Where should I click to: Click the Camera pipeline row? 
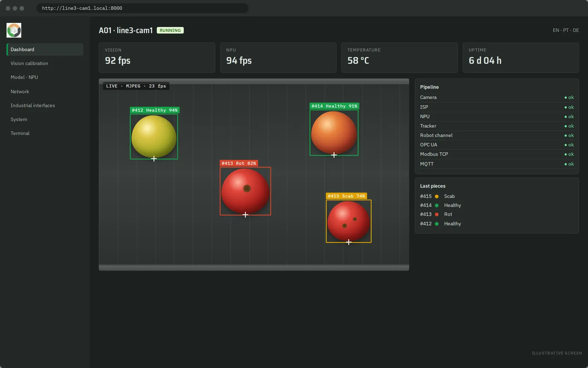pyautogui.click(x=497, y=98)
